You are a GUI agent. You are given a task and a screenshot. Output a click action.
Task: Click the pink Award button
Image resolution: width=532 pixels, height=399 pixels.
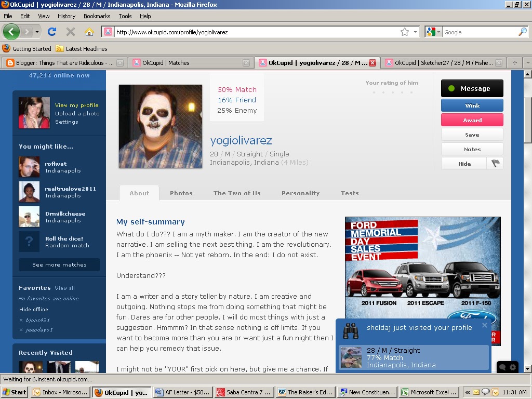472,120
